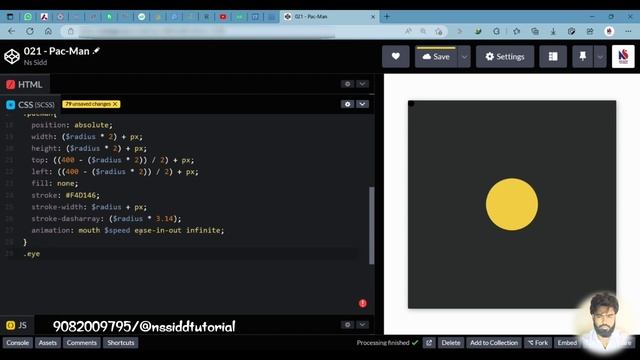Open JS editor settings gear
This screenshot has width=640, height=360.
(348, 324)
